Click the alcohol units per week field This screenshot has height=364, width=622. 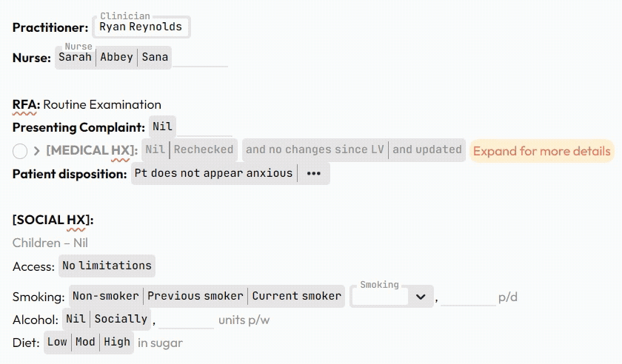coord(186,320)
